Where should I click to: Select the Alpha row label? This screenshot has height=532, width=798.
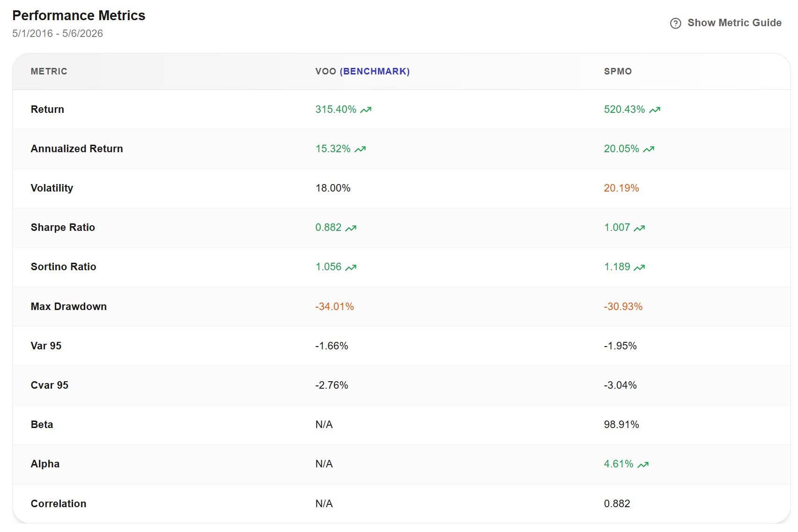click(45, 464)
